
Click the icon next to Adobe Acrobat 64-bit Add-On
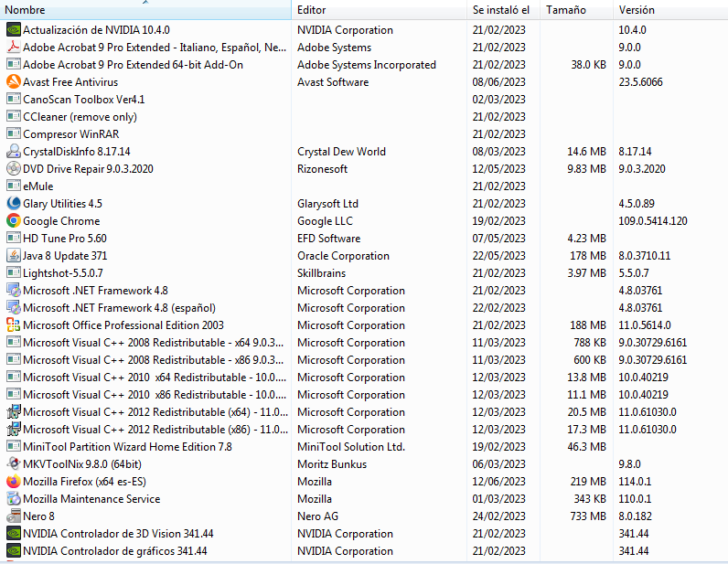(x=14, y=65)
